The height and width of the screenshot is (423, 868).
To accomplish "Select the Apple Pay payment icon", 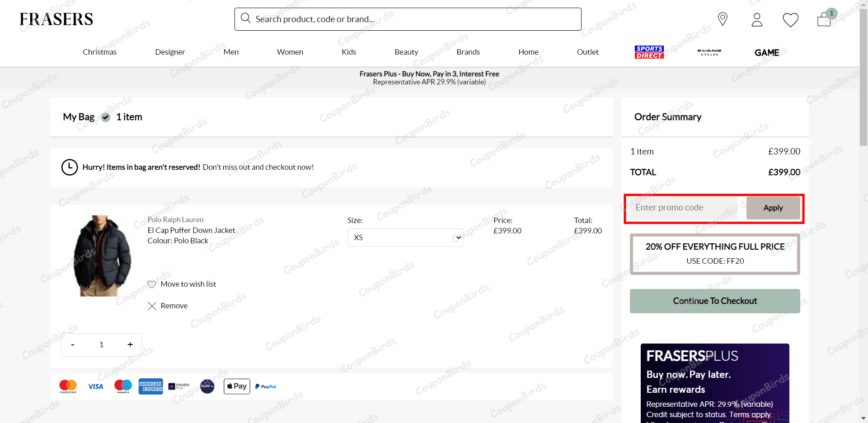I will [x=236, y=386].
